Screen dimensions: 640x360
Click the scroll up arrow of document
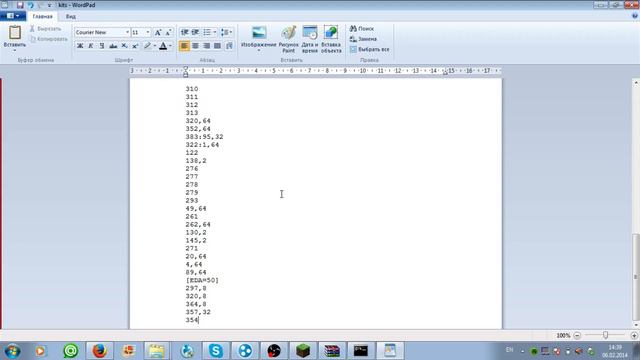[x=636, y=82]
